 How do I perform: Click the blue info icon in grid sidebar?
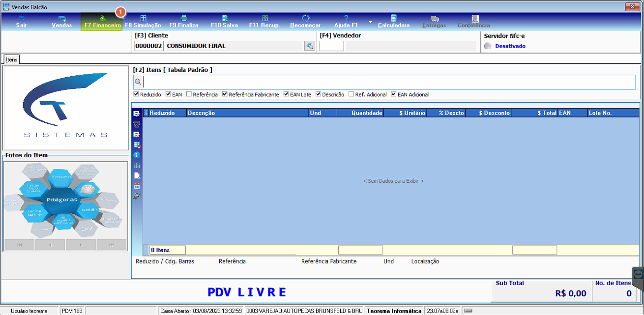[x=137, y=155]
